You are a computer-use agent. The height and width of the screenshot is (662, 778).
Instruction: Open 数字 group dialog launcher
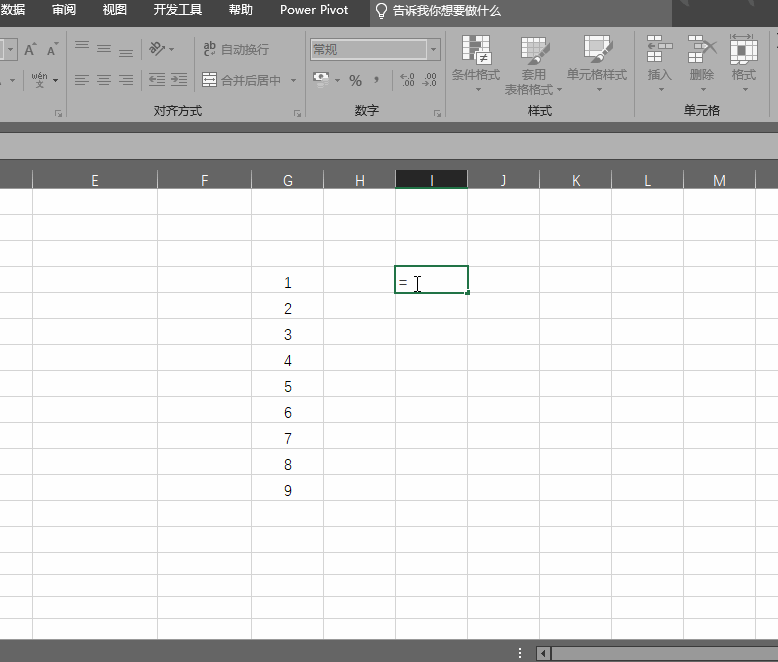[x=437, y=114]
